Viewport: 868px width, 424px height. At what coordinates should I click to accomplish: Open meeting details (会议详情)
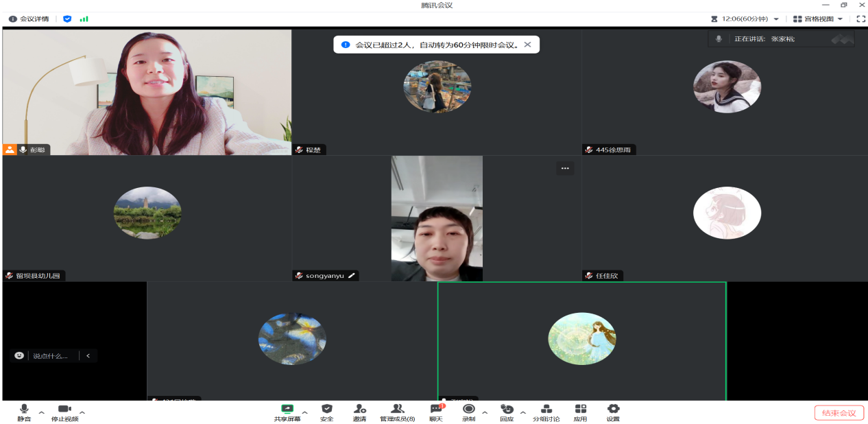coord(29,19)
